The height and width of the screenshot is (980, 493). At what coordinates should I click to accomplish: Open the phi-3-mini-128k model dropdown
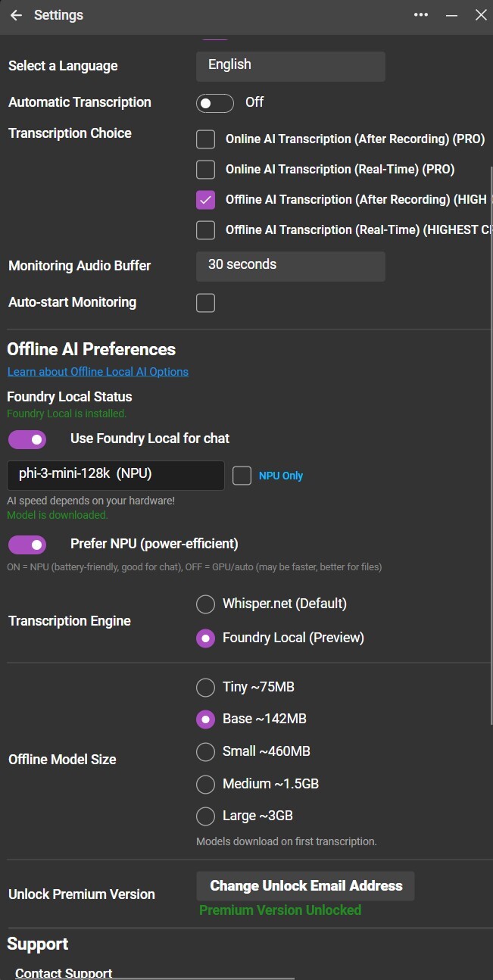click(x=115, y=476)
